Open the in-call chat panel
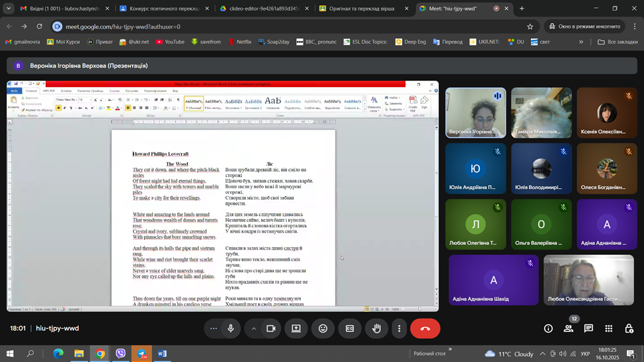The height and width of the screenshot is (362, 644). pyautogui.click(x=588, y=328)
